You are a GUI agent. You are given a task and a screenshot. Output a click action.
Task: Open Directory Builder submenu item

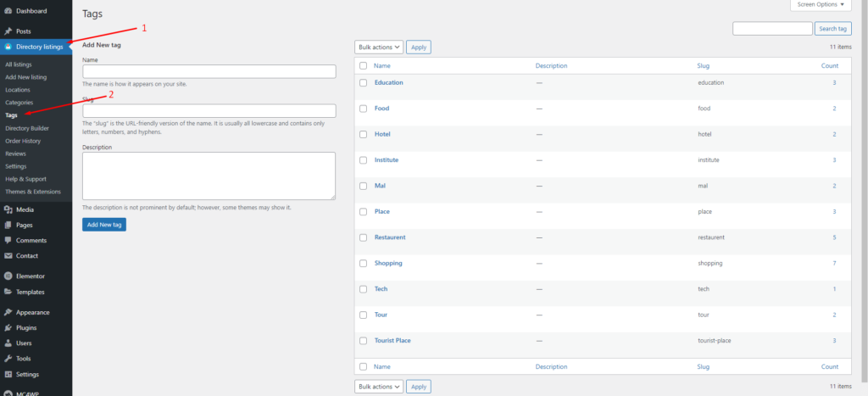click(27, 129)
